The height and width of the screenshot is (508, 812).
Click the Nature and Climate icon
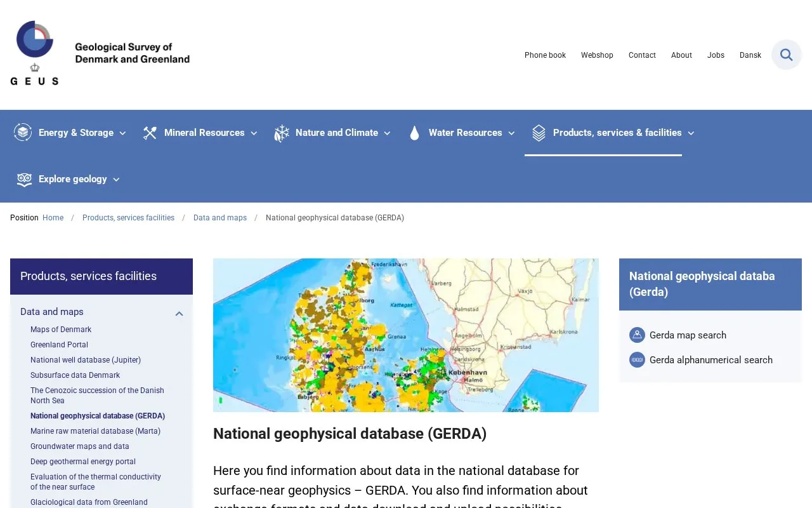coord(281,133)
